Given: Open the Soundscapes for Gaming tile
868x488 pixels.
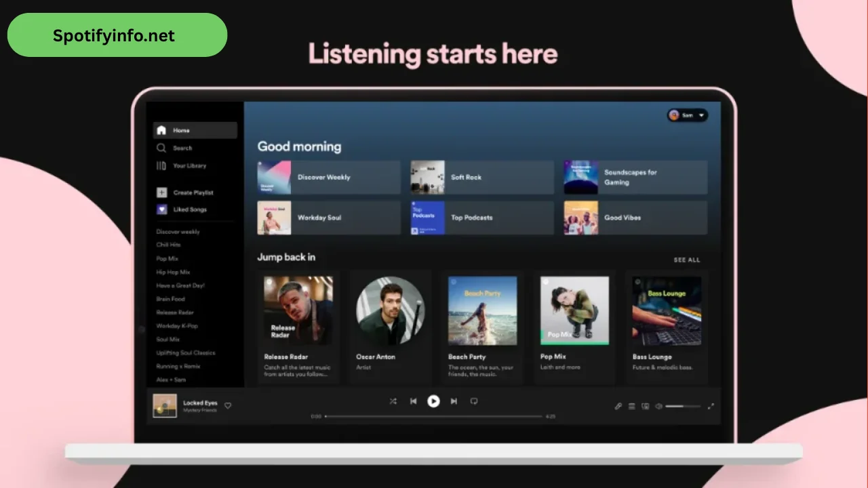Looking at the screenshot, I should [635, 178].
